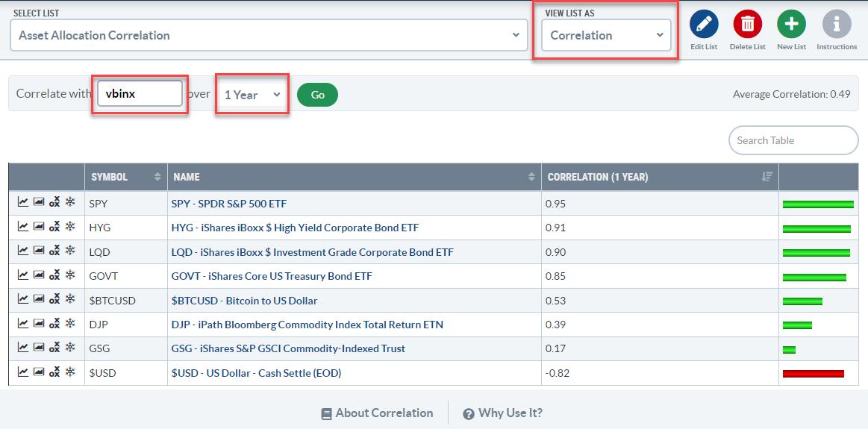The height and width of the screenshot is (429, 868).
Task: Open the 1 Year period dropdown
Action: coord(252,95)
